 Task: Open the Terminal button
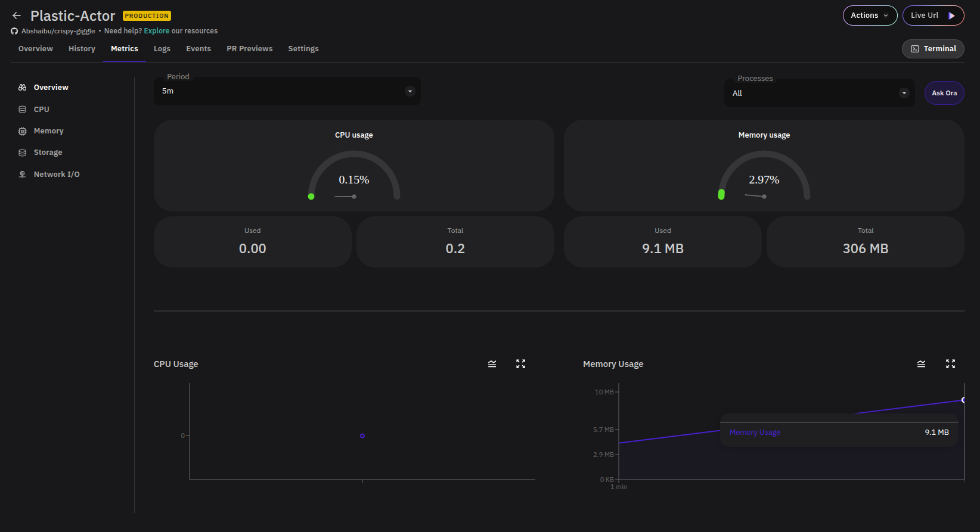[x=933, y=49]
